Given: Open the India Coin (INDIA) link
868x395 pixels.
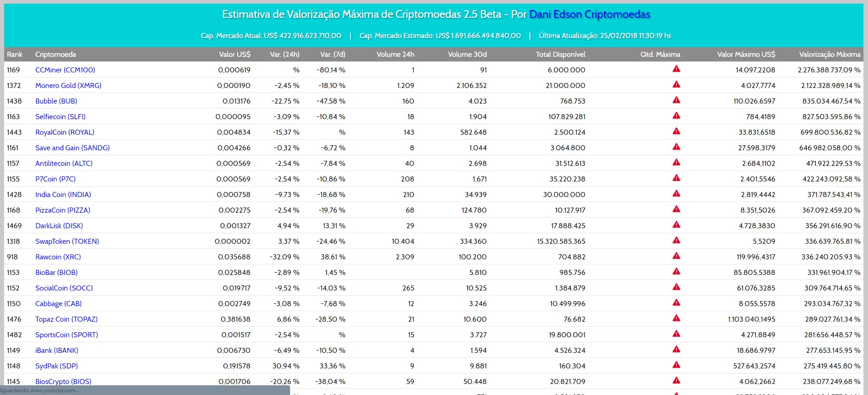Looking at the screenshot, I should pyautogui.click(x=63, y=195).
